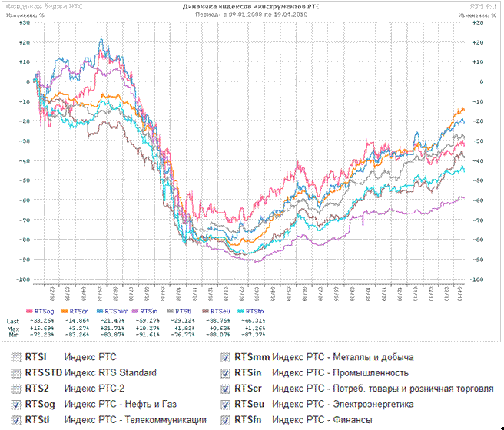Select the RTSfn last value -46.31%

(x=254, y=320)
